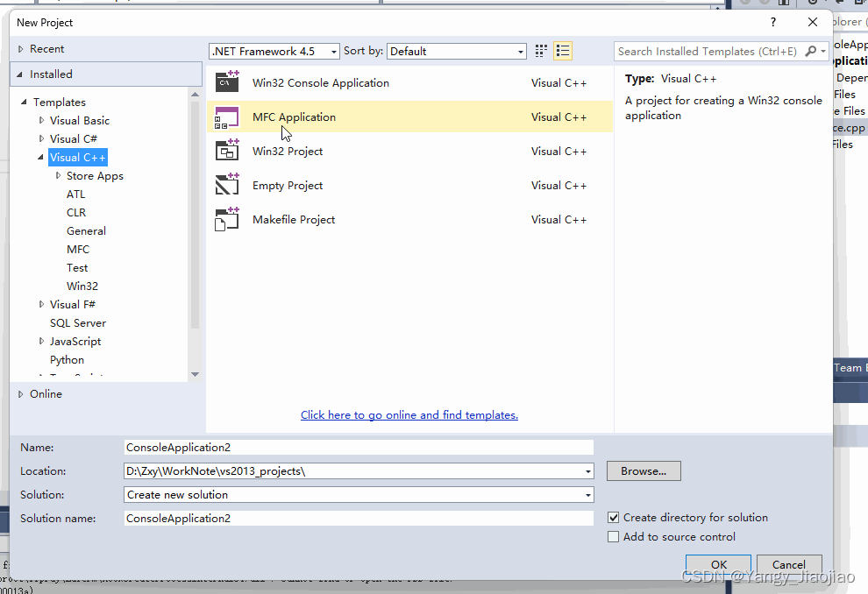Expand the Visual F# node arrow
Viewport: 868px width, 594px height.
coord(41,304)
